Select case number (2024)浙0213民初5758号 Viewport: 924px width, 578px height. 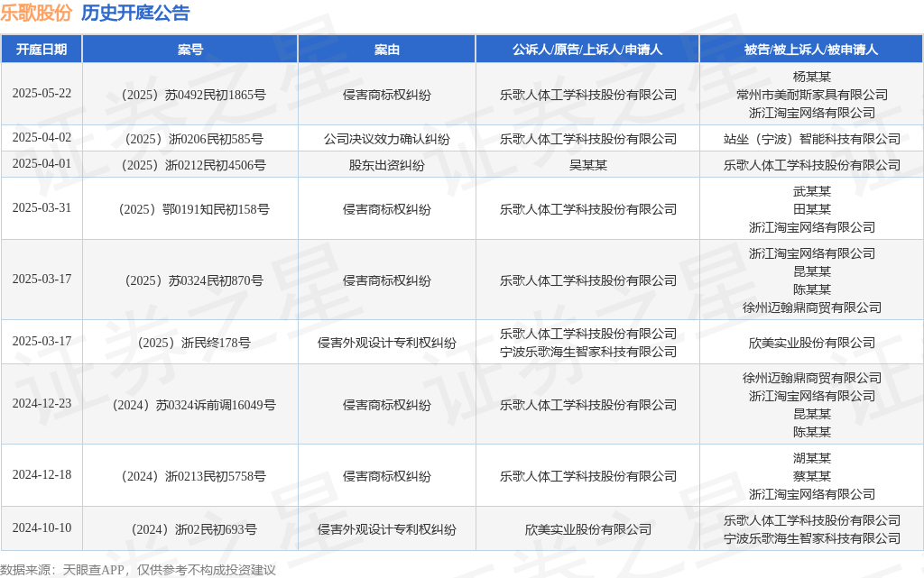point(193,476)
